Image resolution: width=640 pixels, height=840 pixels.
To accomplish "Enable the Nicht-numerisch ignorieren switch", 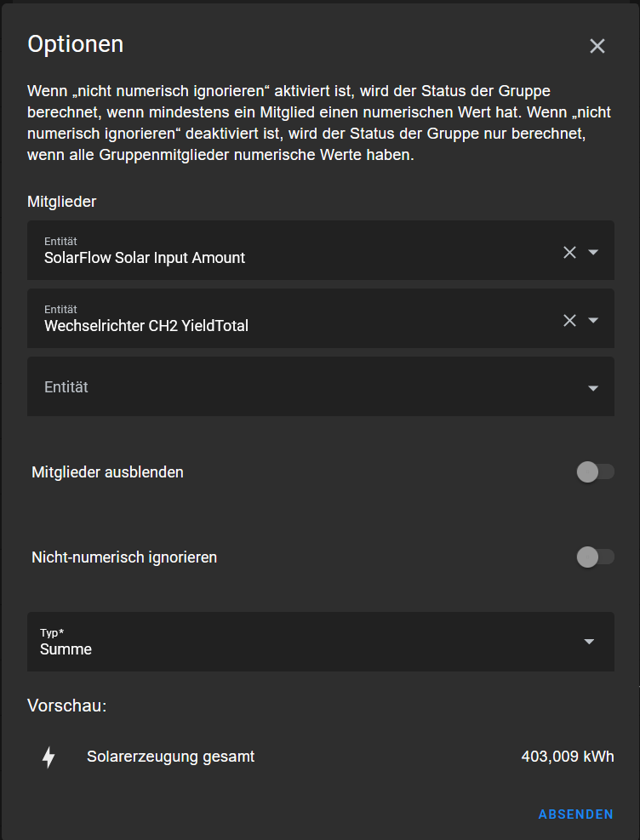I will (595, 557).
